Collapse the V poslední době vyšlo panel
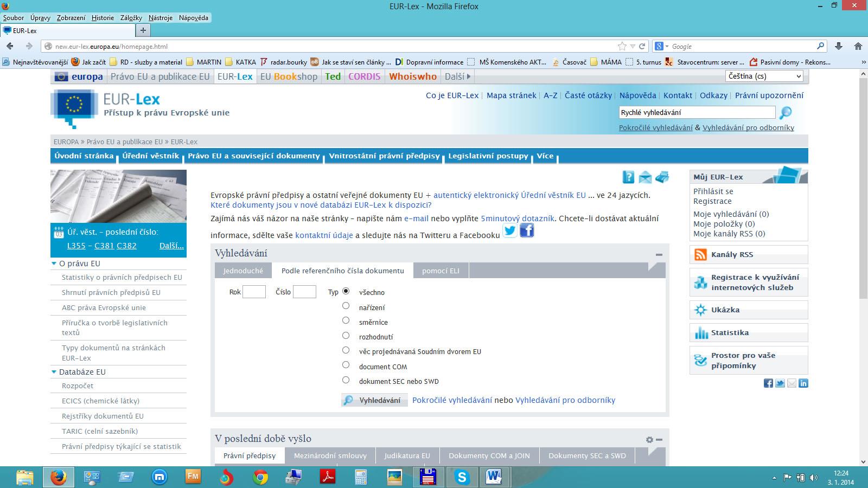 click(659, 440)
